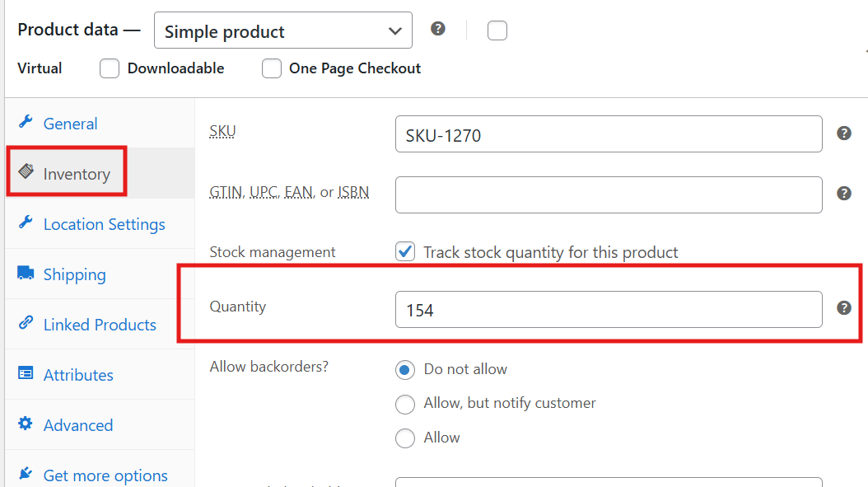Check the One Page Checkout option
This screenshot has width=868, height=487.
(x=272, y=68)
